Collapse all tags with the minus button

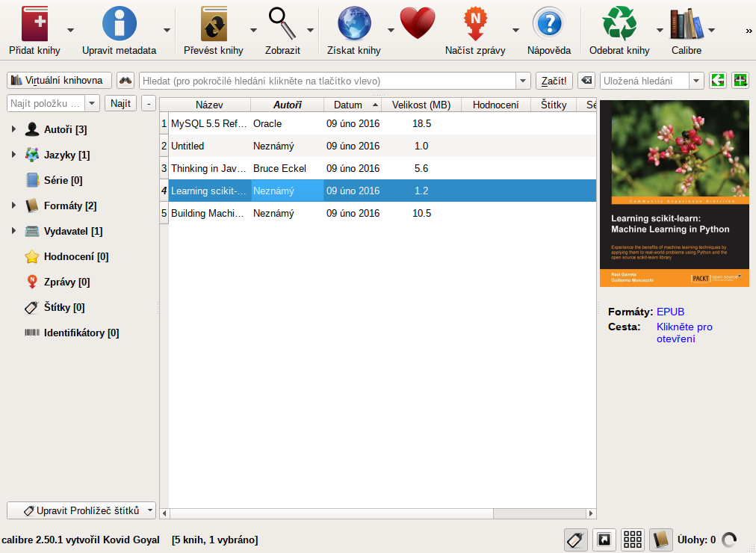pos(149,103)
